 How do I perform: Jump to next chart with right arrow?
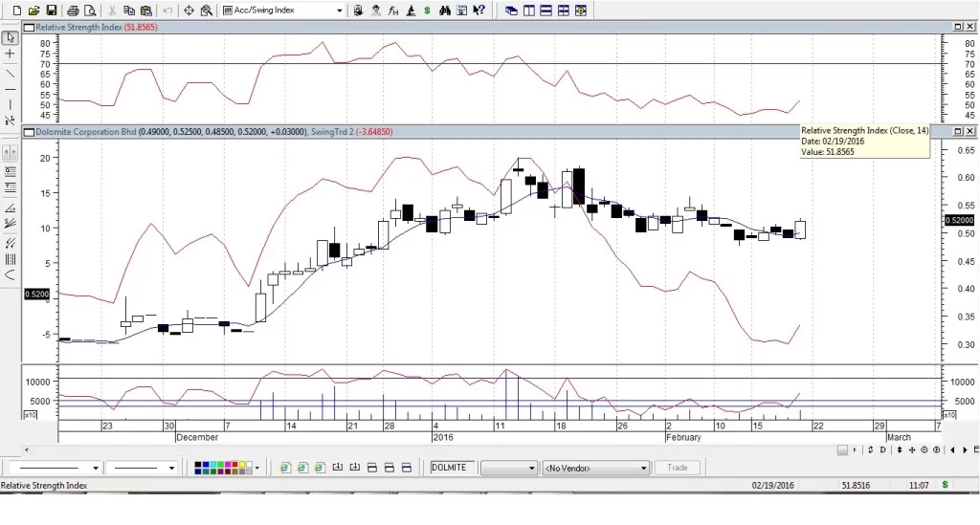pyautogui.click(x=965, y=449)
